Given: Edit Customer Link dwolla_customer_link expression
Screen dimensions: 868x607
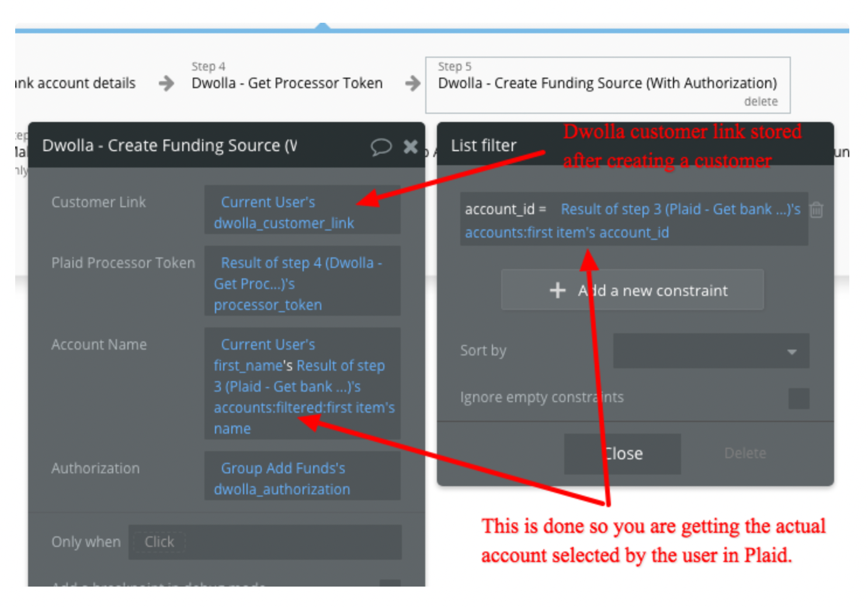Looking at the screenshot, I should (x=302, y=210).
